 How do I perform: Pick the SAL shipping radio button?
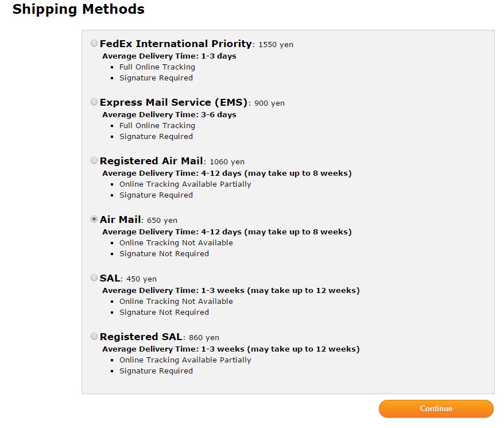[94, 277]
